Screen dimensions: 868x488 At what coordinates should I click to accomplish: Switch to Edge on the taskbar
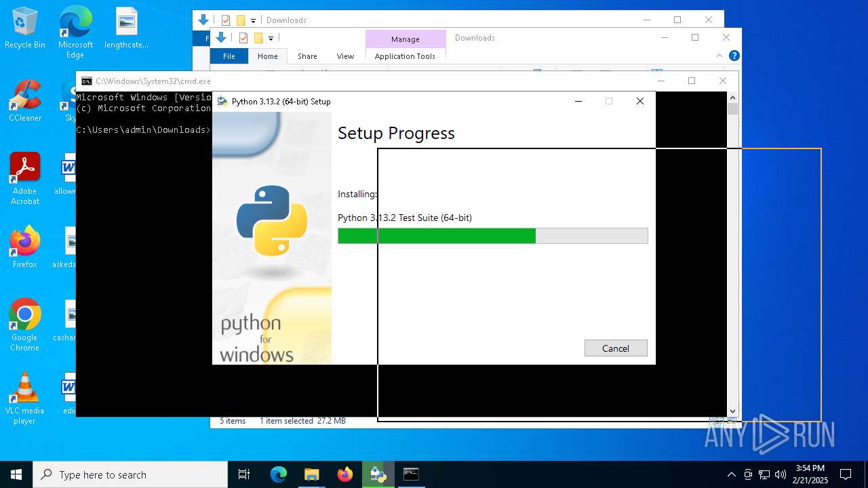tap(279, 474)
